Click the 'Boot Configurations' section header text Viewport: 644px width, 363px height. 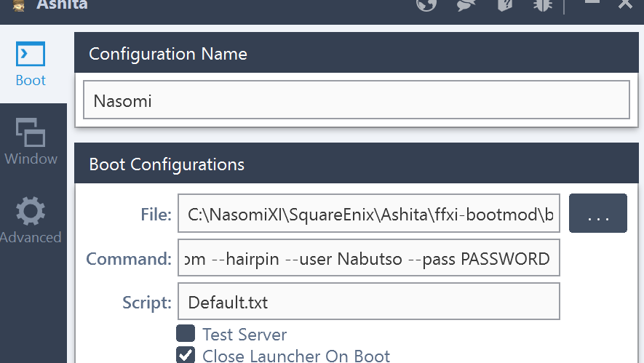click(x=167, y=164)
